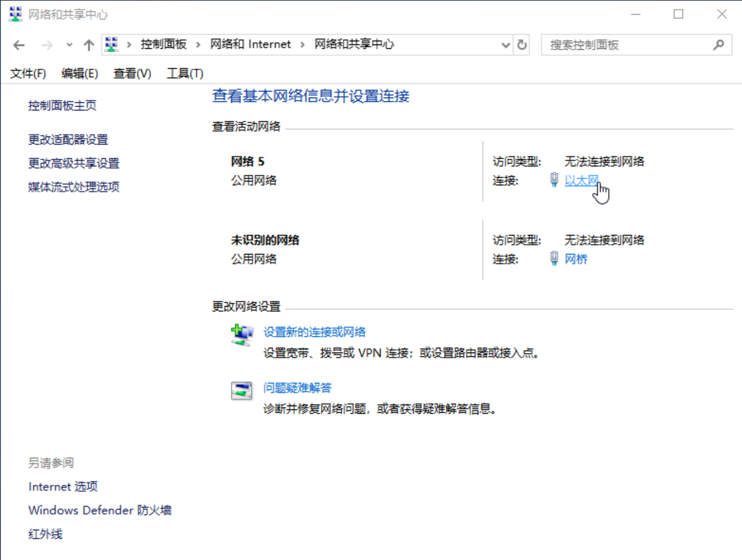Viewport: 742px width, 560px height.
Task: Go up one level with Up arrow
Action: 89,45
